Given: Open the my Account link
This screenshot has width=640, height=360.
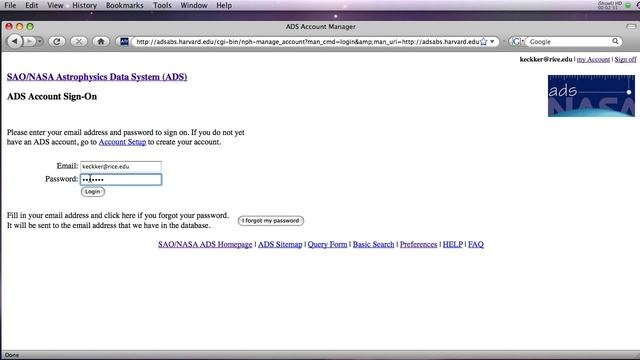Looking at the screenshot, I should pyautogui.click(x=593, y=59).
